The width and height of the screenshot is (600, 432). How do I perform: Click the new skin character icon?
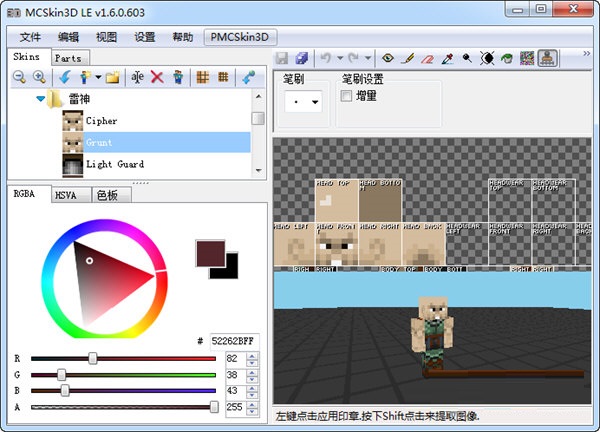[85, 77]
